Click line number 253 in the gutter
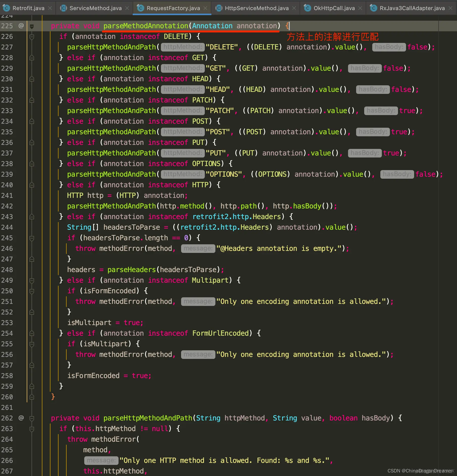The width and height of the screenshot is (457, 476). [7, 323]
